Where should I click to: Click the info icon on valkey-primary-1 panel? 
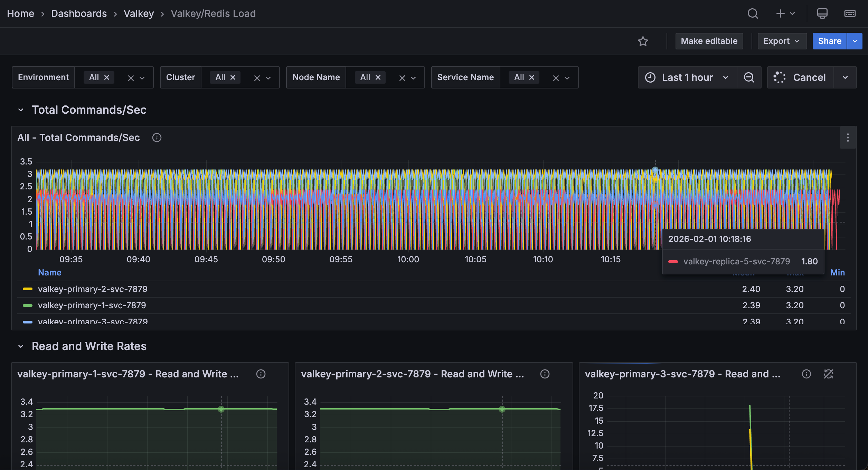[x=261, y=374]
